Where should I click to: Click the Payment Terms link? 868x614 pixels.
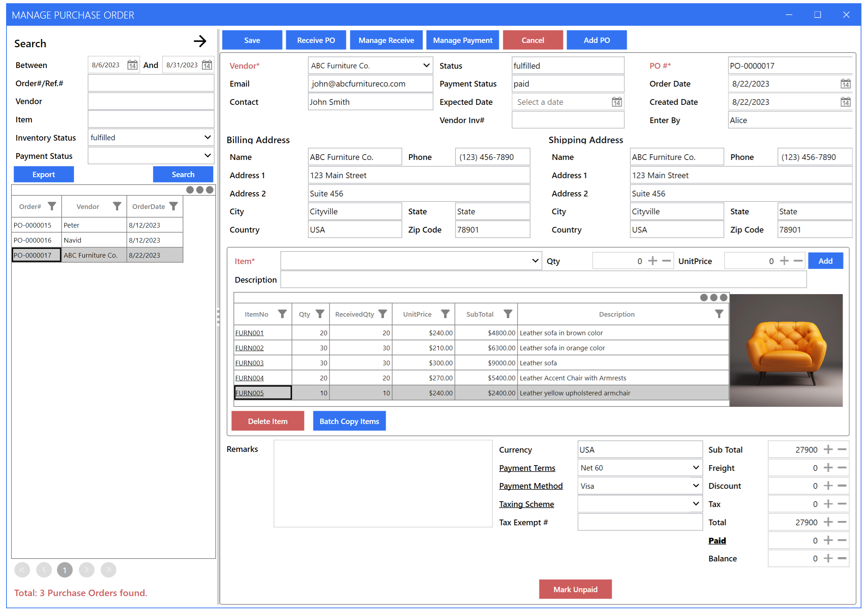pos(527,468)
